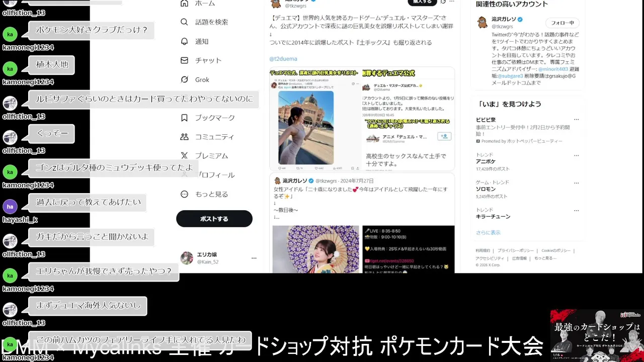Open the プライバシーポリシー footer link

pos(516,250)
